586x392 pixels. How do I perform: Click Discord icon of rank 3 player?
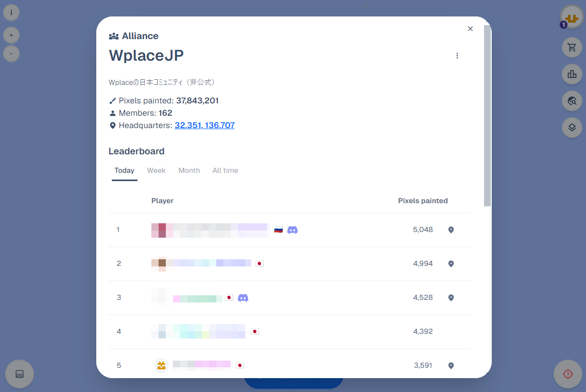[x=243, y=298]
